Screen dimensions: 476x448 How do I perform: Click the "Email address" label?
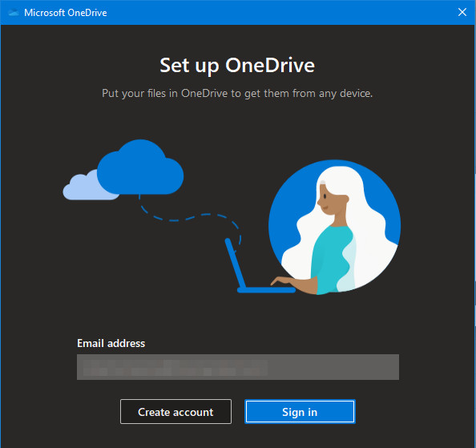[111, 343]
